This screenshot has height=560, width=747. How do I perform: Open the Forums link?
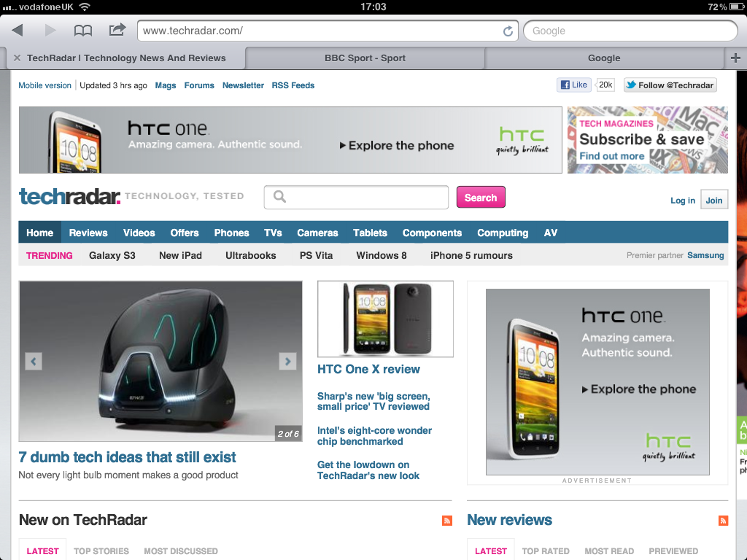tap(199, 85)
